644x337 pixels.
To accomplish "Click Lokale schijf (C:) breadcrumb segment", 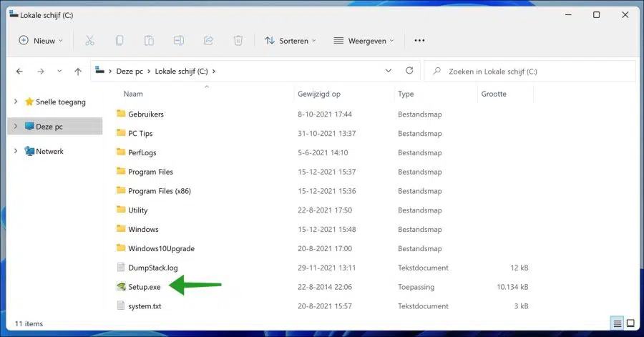I will tap(181, 72).
